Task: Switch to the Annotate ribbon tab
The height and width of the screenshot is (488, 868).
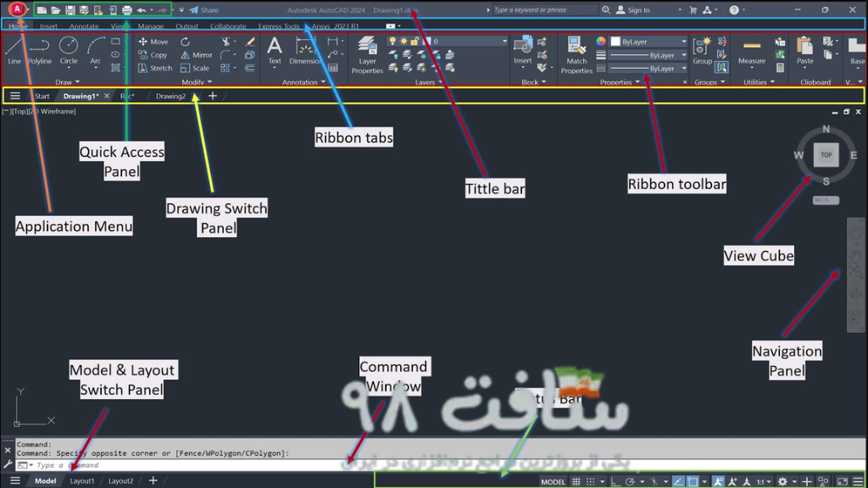Action: point(84,26)
